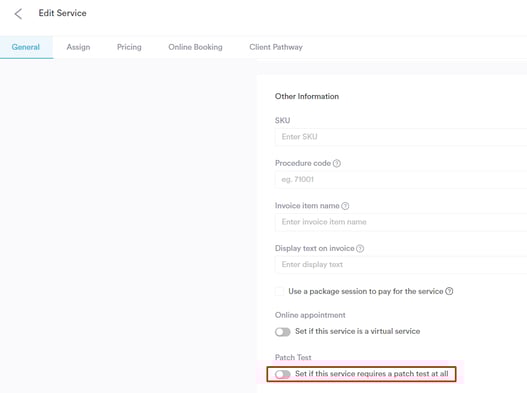Screen dimensions: 527x393
Task: Select the Other Information heading
Action: [x=307, y=96]
